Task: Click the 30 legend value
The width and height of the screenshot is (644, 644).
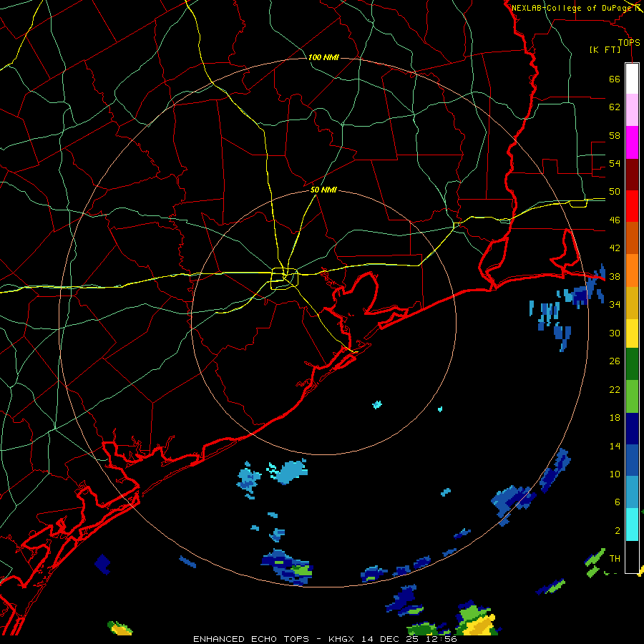Action: 615,333
